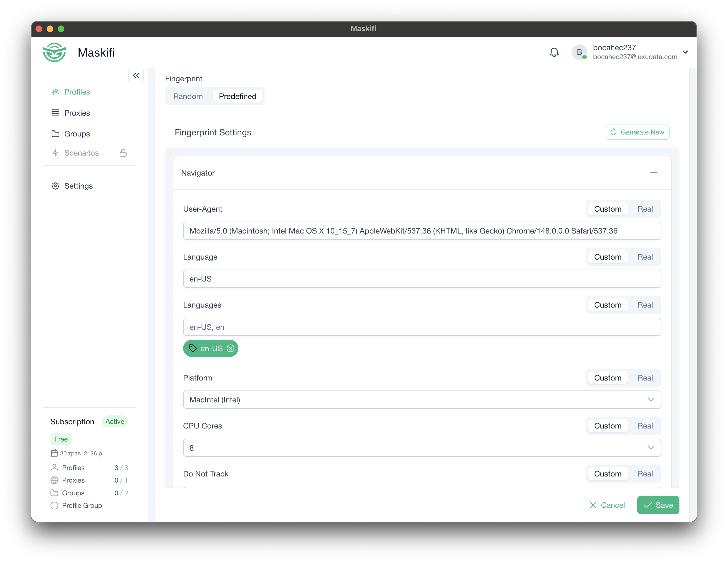Collapse sidebar with double-chevron button
728x563 pixels.
[x=136, y=75]
